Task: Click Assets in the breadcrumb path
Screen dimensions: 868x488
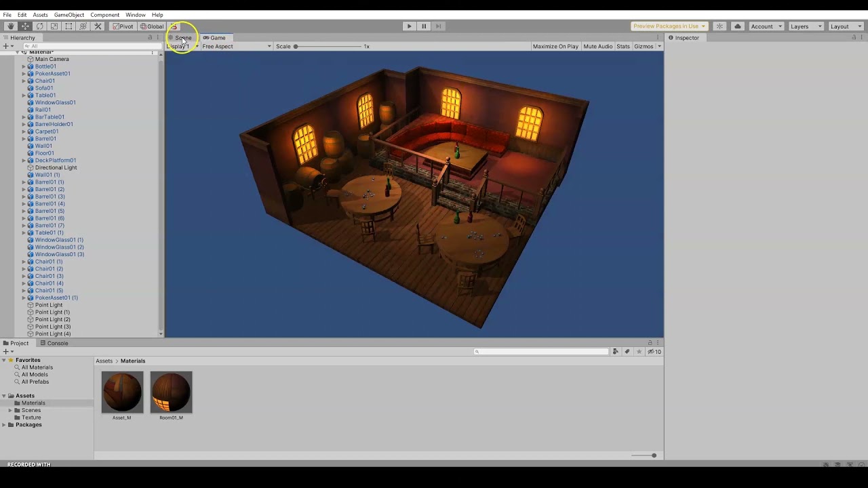Action: [x=104, y=361]
